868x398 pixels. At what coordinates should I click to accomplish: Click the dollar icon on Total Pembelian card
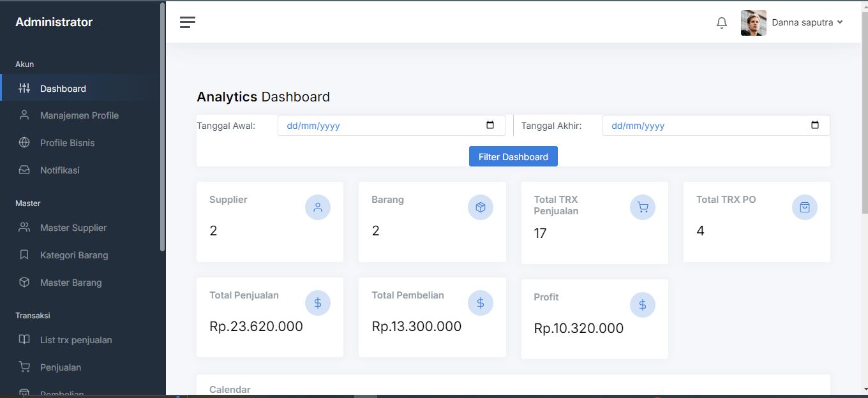pos(481,303)
